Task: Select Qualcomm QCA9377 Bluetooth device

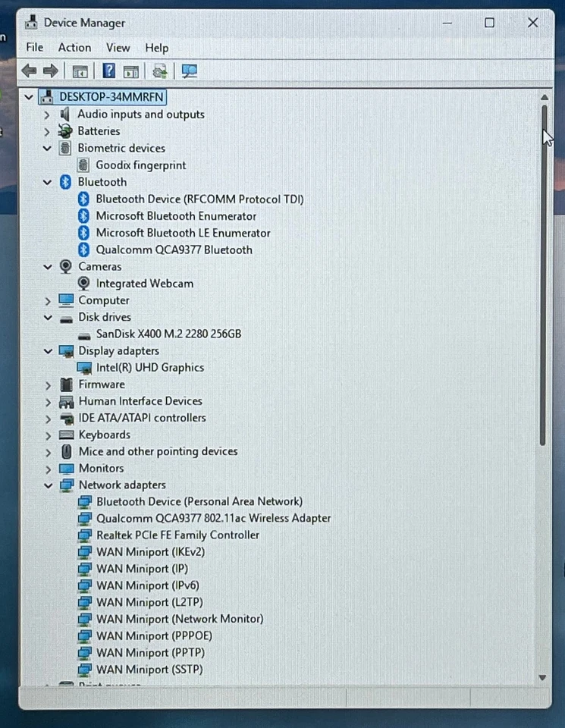Action: click(174, 249)
